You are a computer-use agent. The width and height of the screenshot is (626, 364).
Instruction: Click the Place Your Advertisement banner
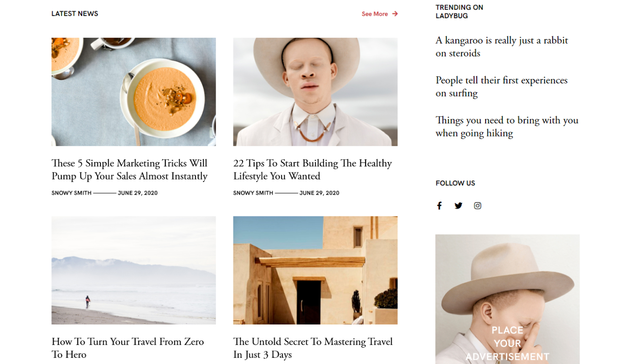(507, 299)
